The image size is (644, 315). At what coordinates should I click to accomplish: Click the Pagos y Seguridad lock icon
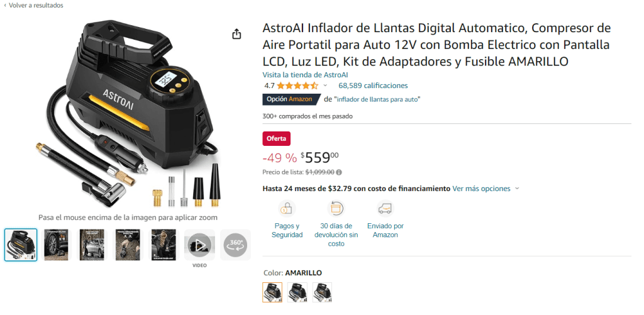[287, 209]
